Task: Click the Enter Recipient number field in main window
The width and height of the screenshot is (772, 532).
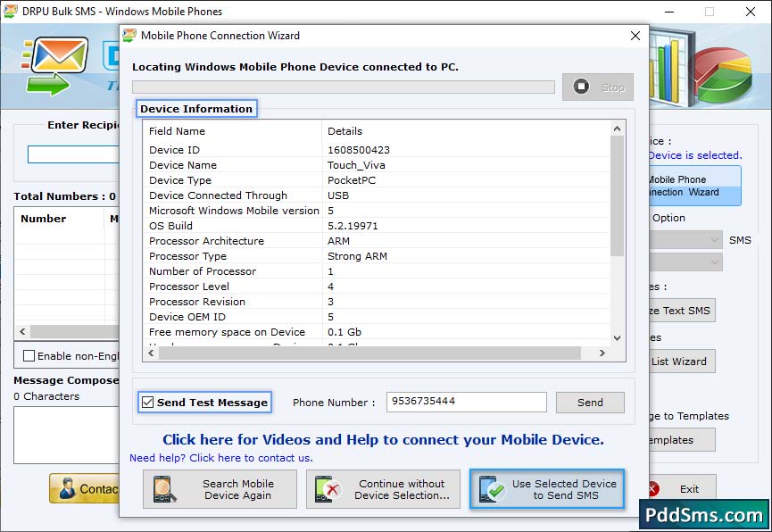Action: click(74, 154)
